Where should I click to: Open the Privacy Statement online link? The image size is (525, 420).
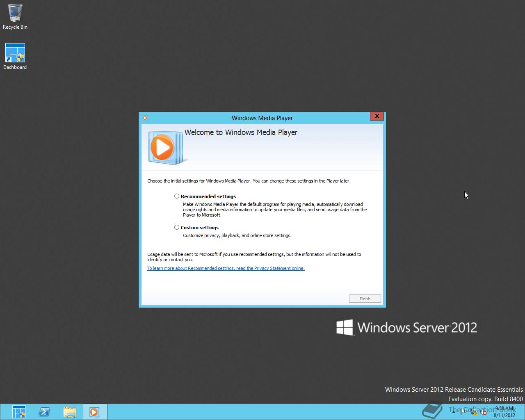[226, 268]
